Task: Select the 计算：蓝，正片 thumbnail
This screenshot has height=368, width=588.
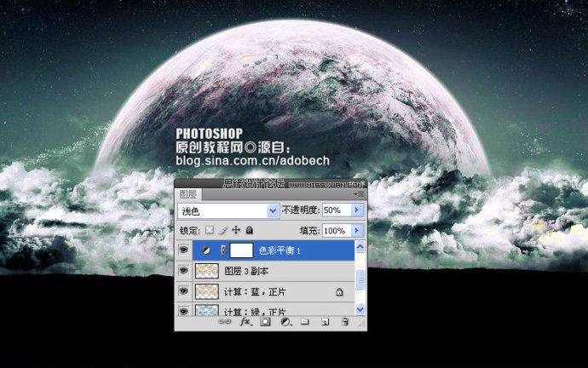Action: click(206, 291)
